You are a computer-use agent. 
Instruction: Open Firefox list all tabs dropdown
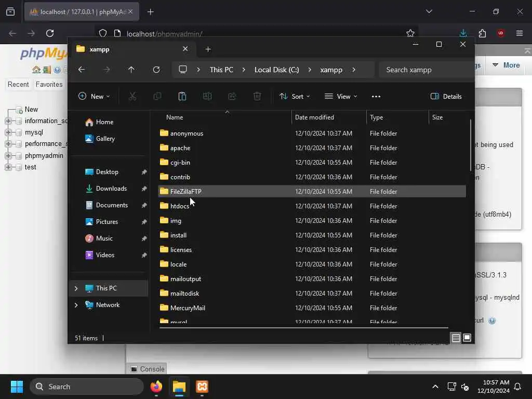(429, 11)
